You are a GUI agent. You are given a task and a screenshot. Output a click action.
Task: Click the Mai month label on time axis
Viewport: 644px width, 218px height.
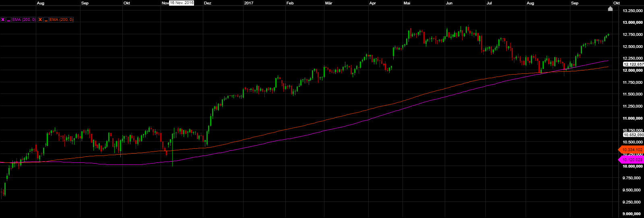click(x=407, y=3)
